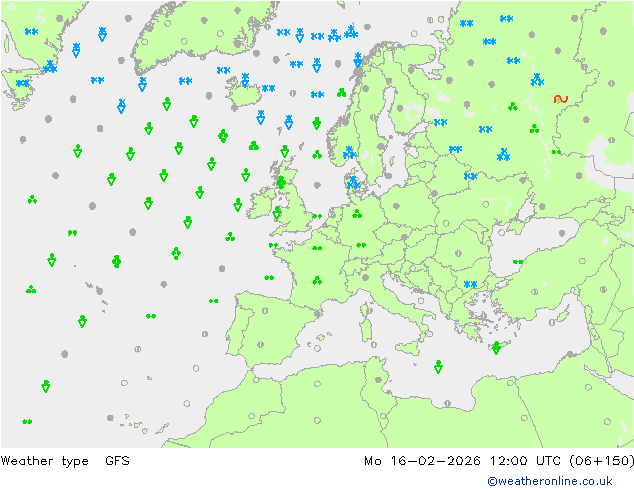
Task: Click the green drizzle symbol over southern Germany
Action: point(361,245)
